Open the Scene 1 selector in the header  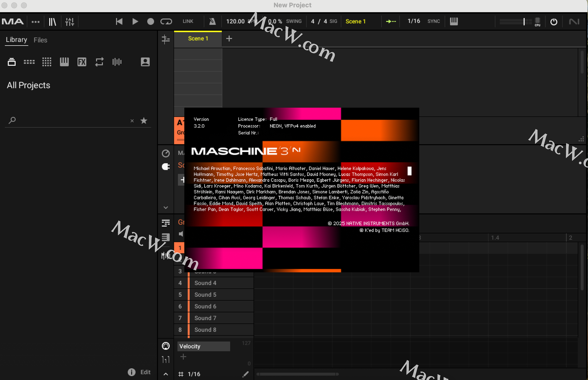point(356,21)
